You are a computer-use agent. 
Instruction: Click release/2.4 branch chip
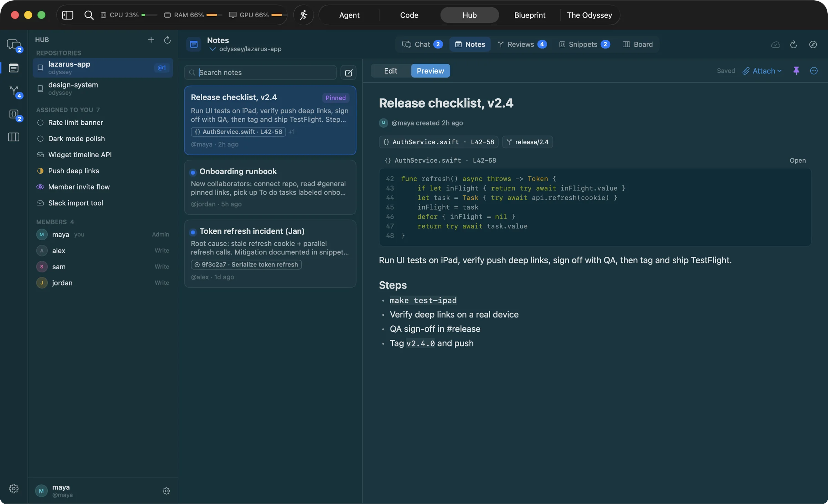click(528, 142)
